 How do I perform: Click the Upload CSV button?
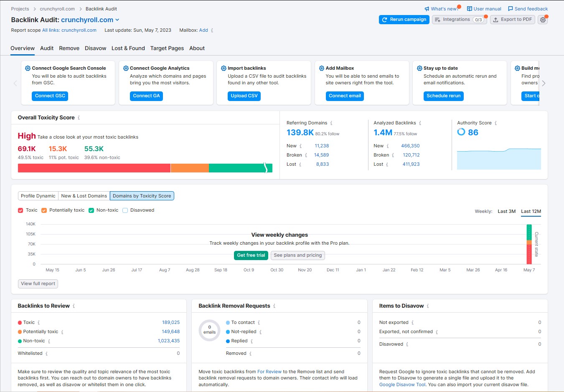click(x=244, y=96)
